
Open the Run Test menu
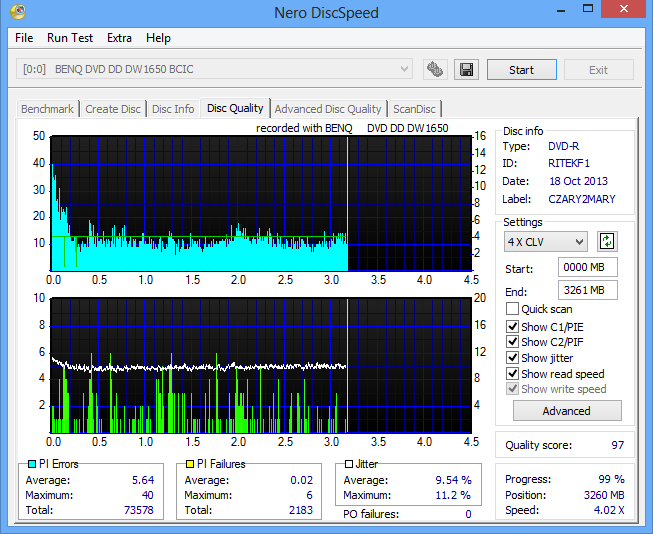point(70,38)
